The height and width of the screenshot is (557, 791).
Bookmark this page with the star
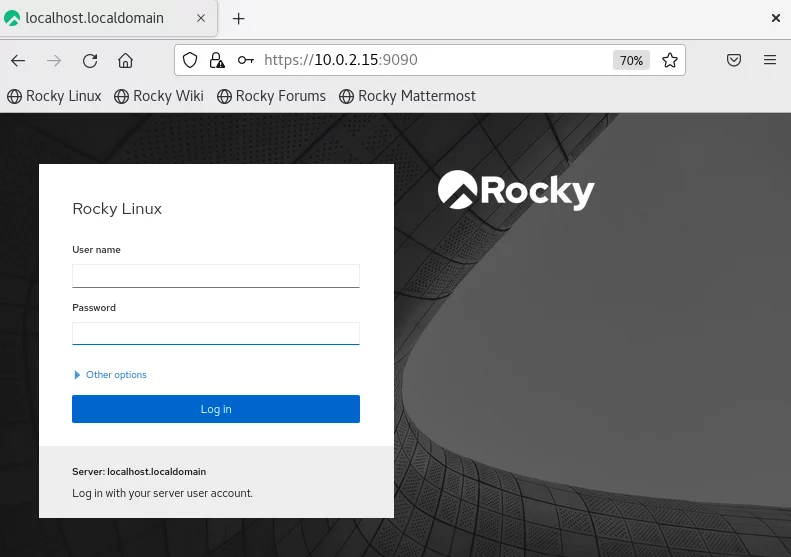(x=670, y=60)
